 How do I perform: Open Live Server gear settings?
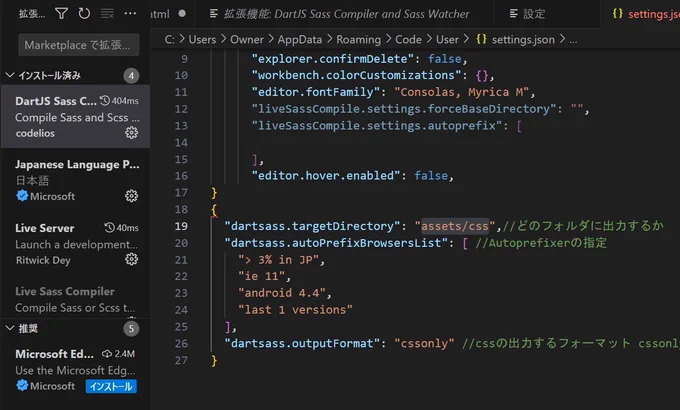(131, 259)
